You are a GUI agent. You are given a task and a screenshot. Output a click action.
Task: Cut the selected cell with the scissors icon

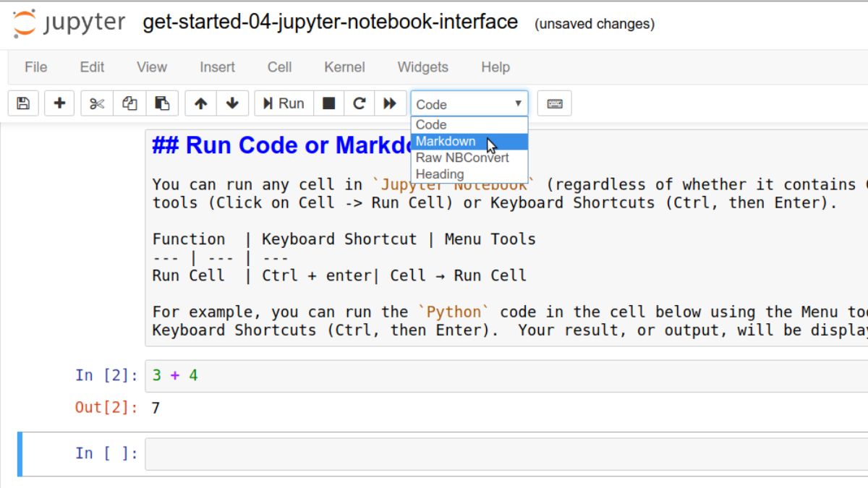pos(97,103)
